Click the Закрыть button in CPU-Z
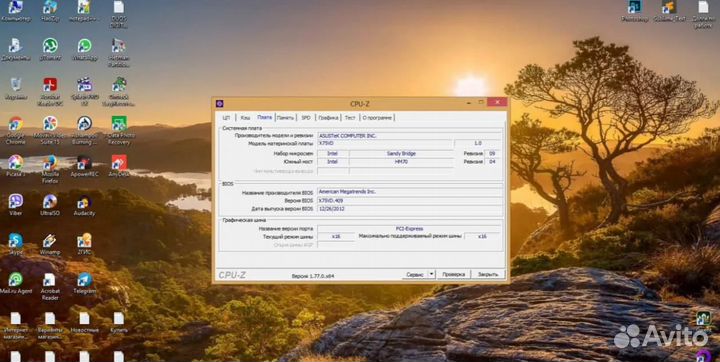Viewport: 720px width, 362px height. (x=488, y=274)
